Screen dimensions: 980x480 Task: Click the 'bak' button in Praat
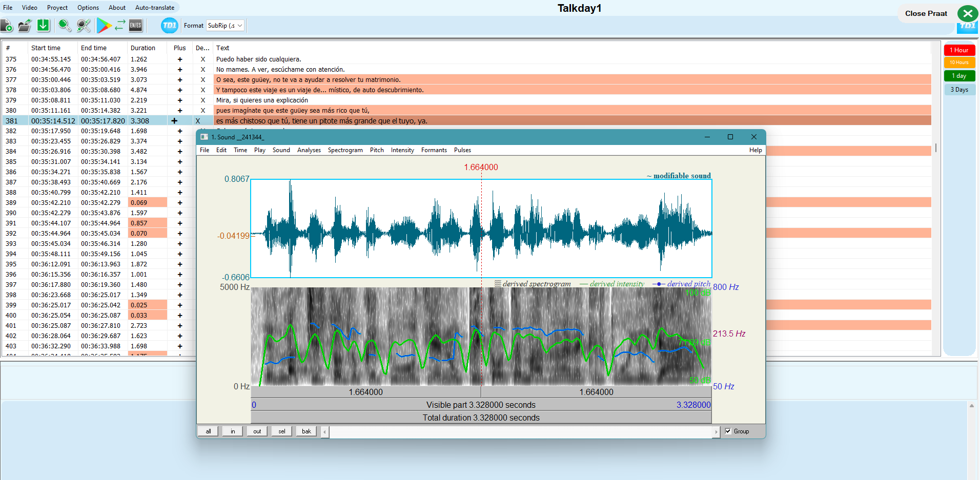(x=307, y=431)
